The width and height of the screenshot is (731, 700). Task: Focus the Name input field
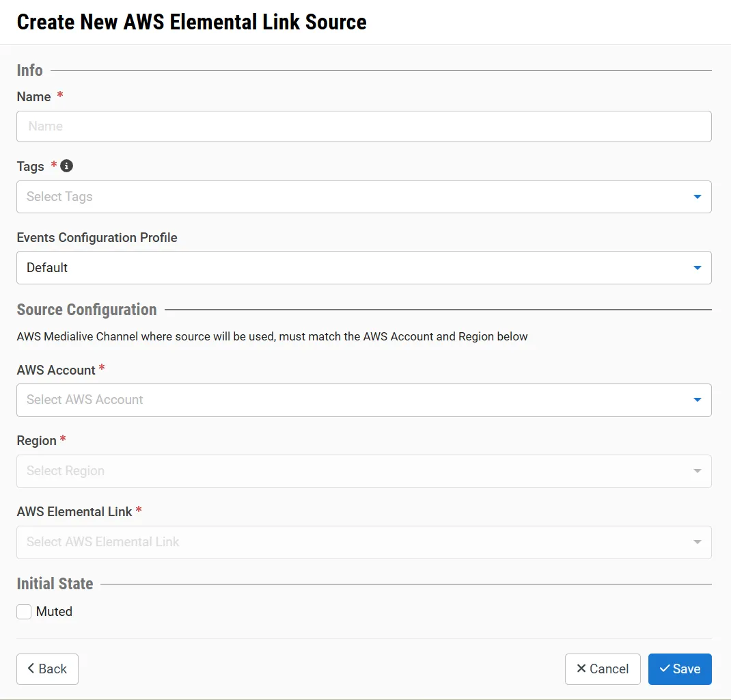click(x=363, y=126)
